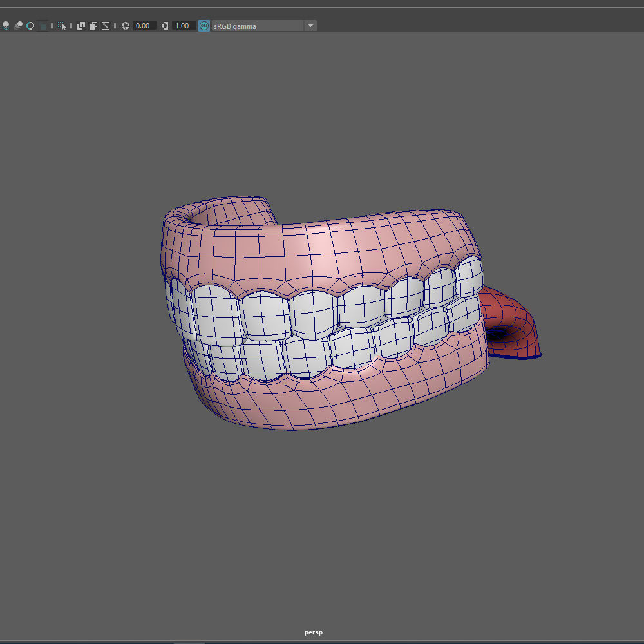Viewport: 644px width, 644px height.
Task: Click the gamma reset icon
Action: [x=165, y=26]
